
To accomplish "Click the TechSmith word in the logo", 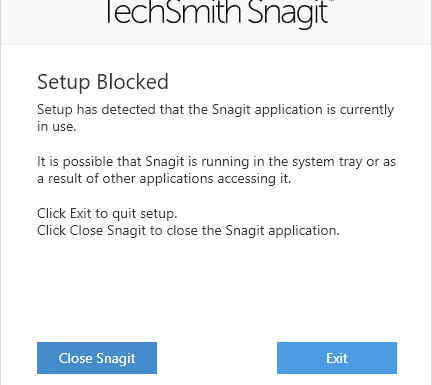I will [x=173, y=12].
